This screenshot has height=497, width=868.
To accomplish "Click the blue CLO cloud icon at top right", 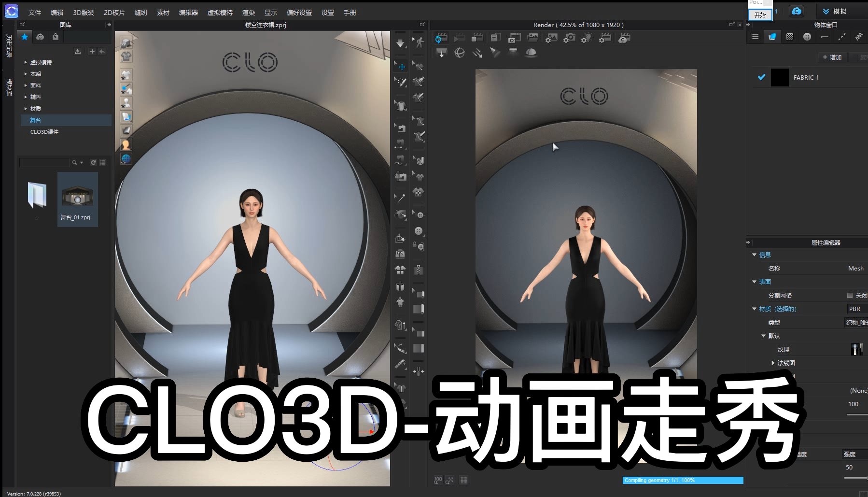I will pyautogui.click(x=797, y=11).
